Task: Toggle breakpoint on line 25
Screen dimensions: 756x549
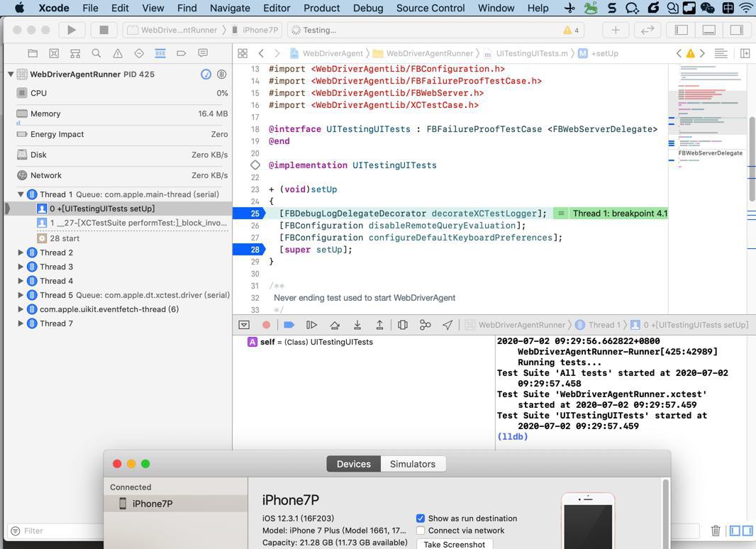Action: (x=249, y=213)
